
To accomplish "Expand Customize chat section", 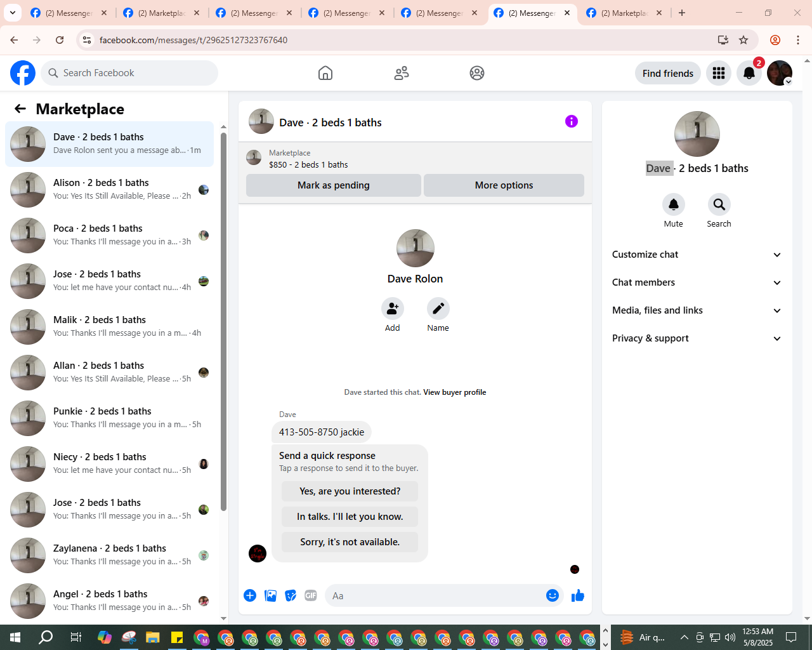I will [x=697, y=255].
